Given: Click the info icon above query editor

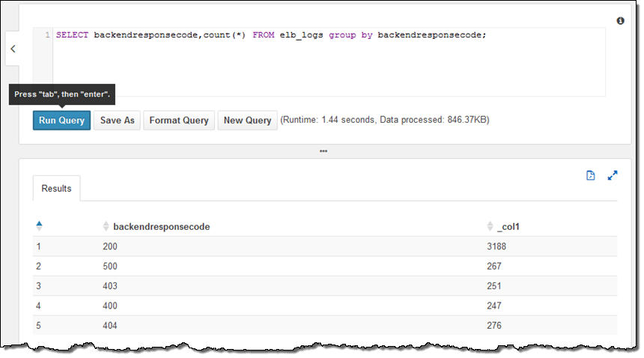Looking at the screenshot, I should click(620, 21).
